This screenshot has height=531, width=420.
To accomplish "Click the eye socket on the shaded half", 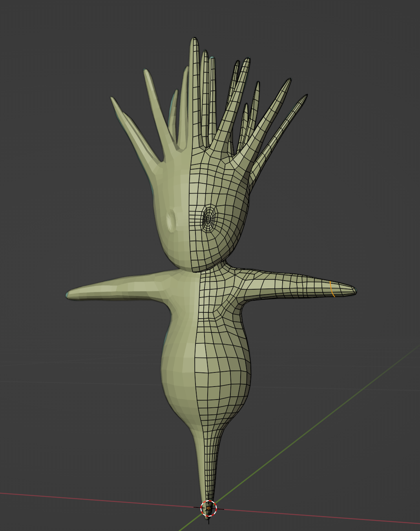I will (170, 221).
